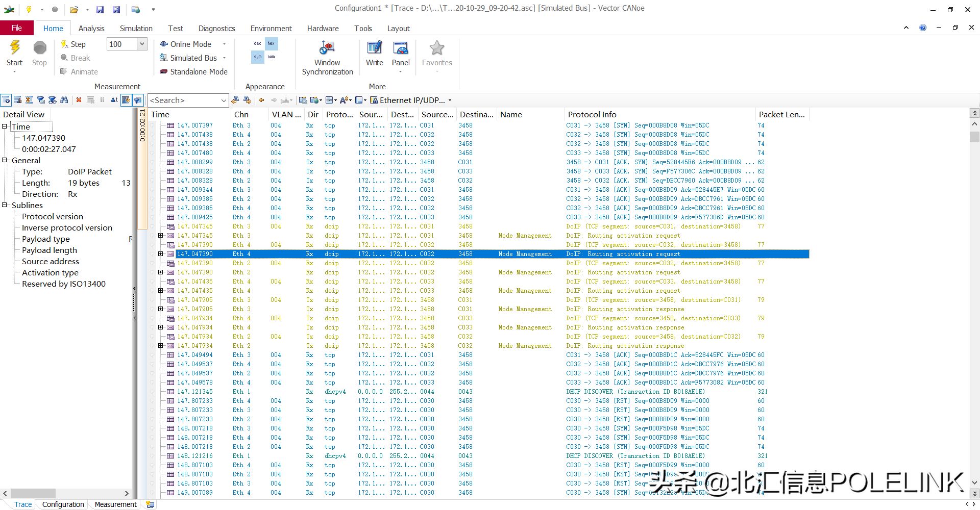Click the stop-filter funnel icon in trace toolbar

point(52,100)
